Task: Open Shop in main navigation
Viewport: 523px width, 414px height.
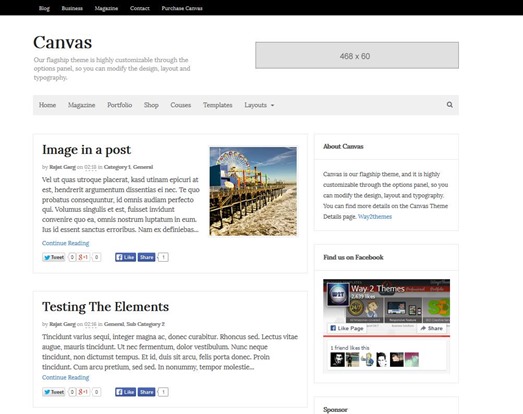Action: (x=151, y=105)
